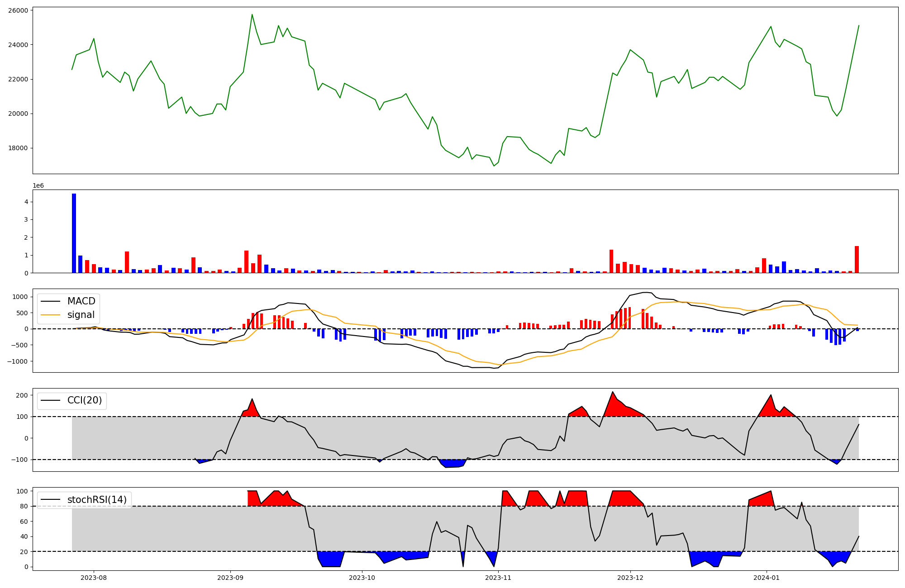Click the MACD legend entry
This screenshot has height=588, width=905.
[x=81, y=301]
